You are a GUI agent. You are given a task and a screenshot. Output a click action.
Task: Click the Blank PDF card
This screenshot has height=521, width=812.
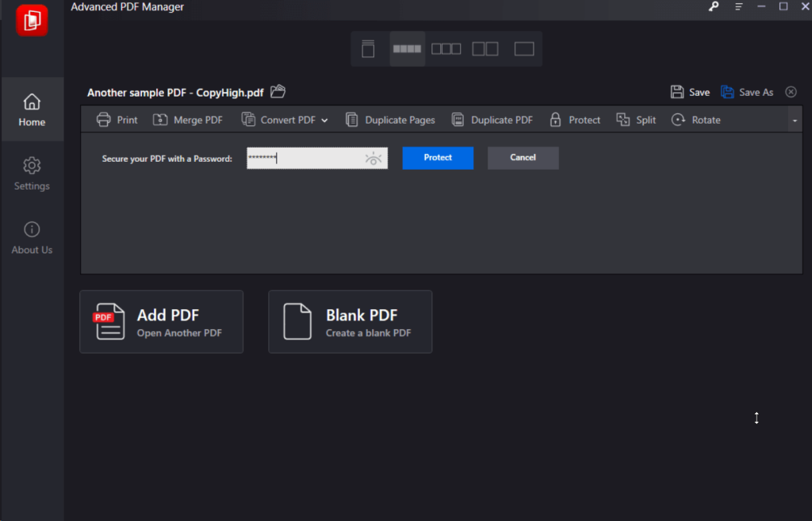[350, 322]
